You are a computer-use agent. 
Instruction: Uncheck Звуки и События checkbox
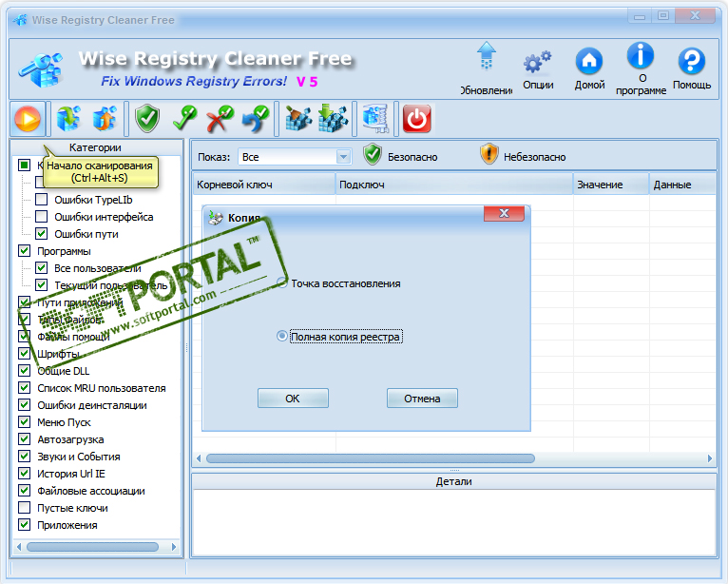(24, 457)
